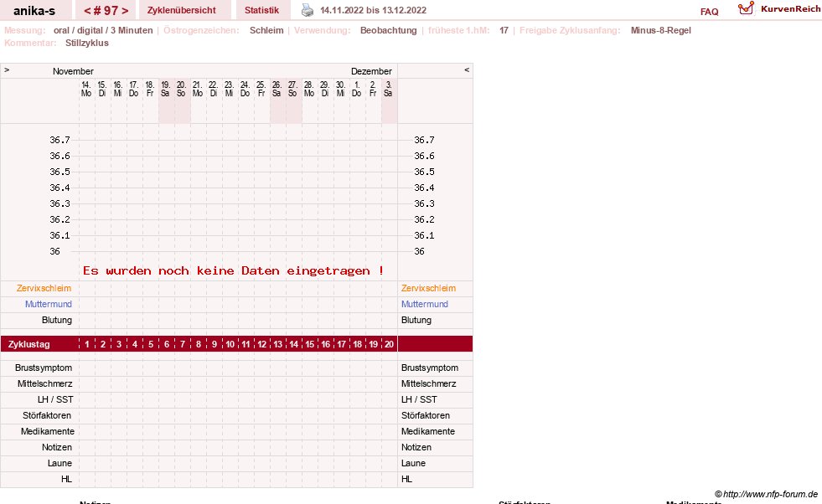The width and height of the screenshot is (822, 504).
Task: Open the Statistik tab
Action: [261, 10]
